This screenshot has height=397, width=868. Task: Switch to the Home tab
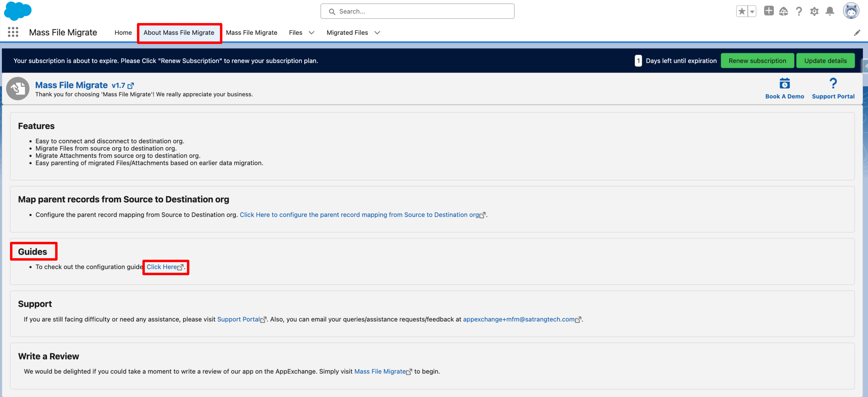coord(123,33)
